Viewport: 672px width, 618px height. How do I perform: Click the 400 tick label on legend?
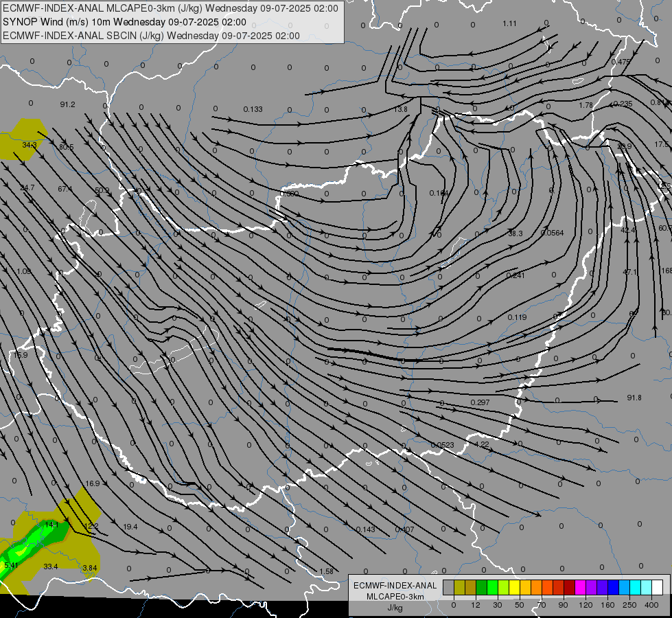[651, 605]
